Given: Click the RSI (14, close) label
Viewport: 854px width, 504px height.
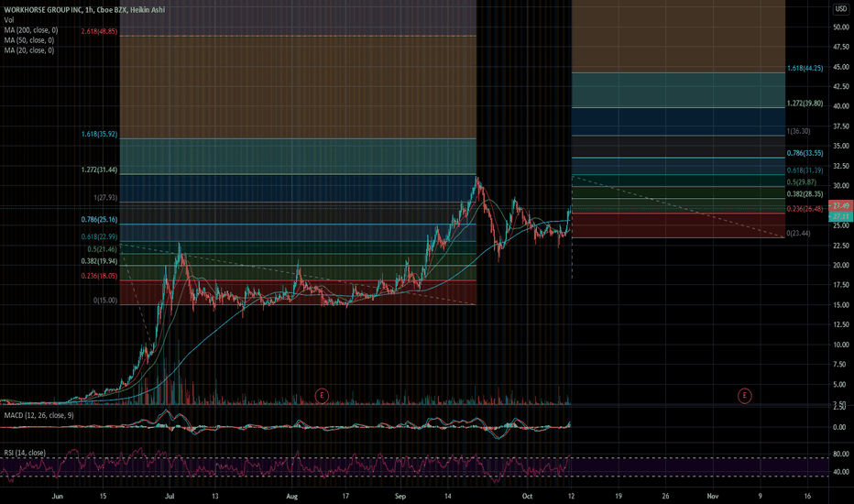Looking at the screenshot, I should point(25,453).
